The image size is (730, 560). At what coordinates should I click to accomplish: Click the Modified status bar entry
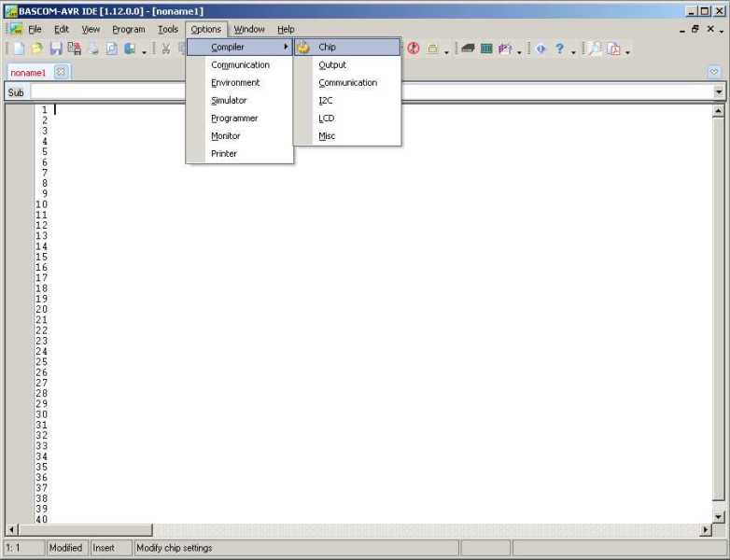click(65, 548)
